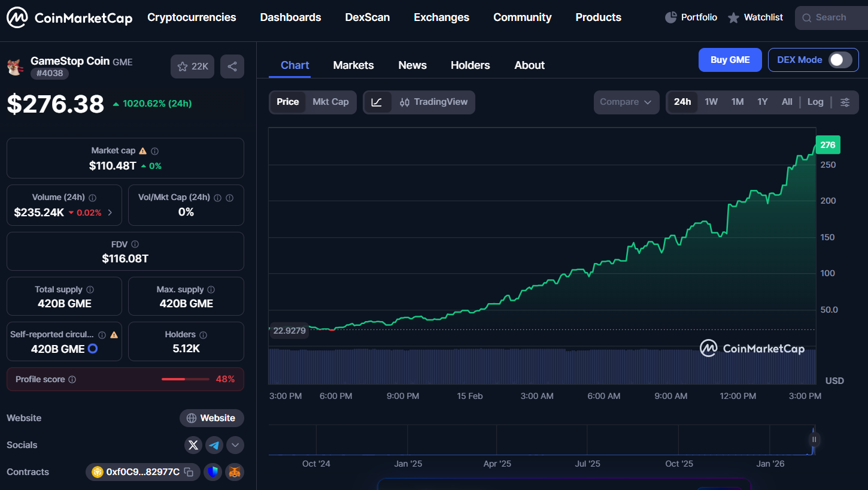Open the Cryptocurrencies menu
The height and width of the screenshot is (490, 868).
[192, 18]
